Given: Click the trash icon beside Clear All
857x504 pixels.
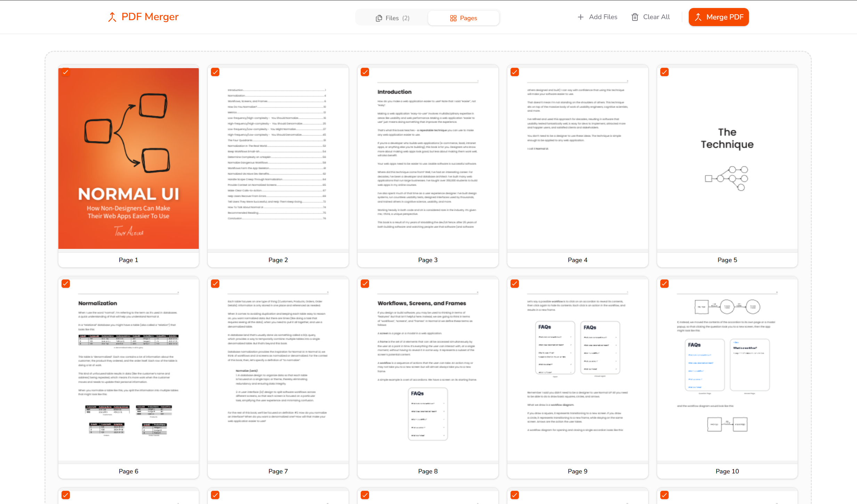Looking at the screenshot, I should pos(635,17).
